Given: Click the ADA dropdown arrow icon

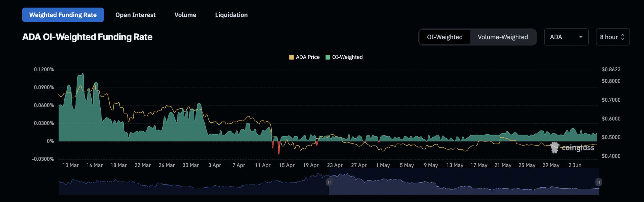Looking at the screenshot, I should (581, 37).
